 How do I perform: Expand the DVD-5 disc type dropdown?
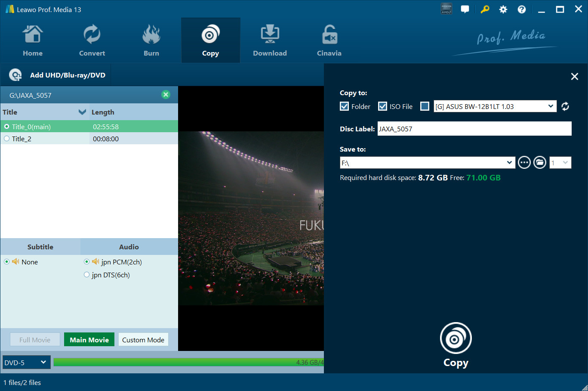click(x=26, y=363)
